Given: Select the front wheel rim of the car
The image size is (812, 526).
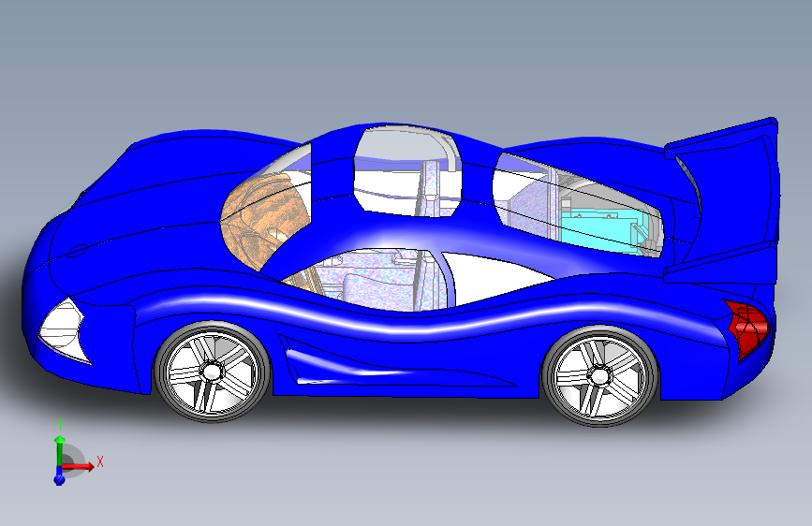Looking at the screenshot, I should (x=212, y=372).
